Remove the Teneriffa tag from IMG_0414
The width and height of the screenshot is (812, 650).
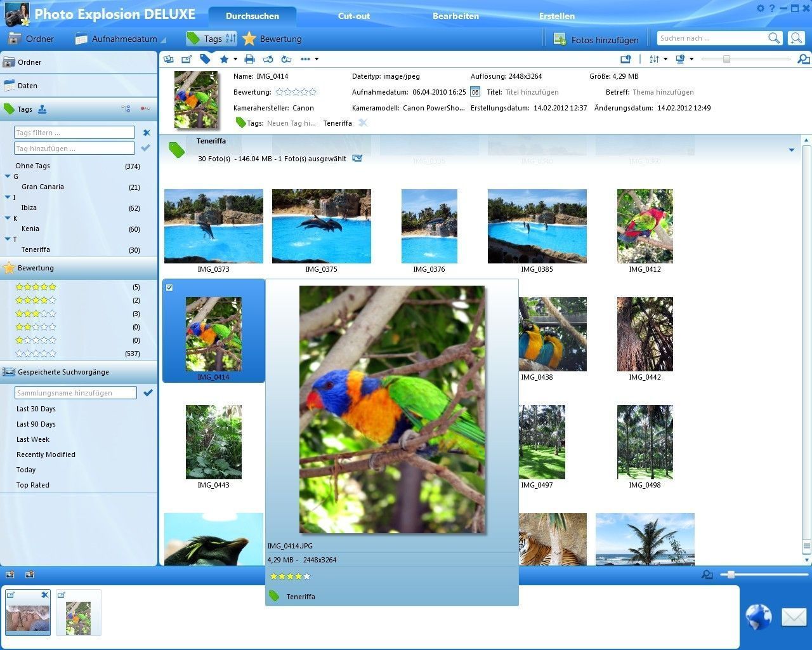(x=363, y=123)
